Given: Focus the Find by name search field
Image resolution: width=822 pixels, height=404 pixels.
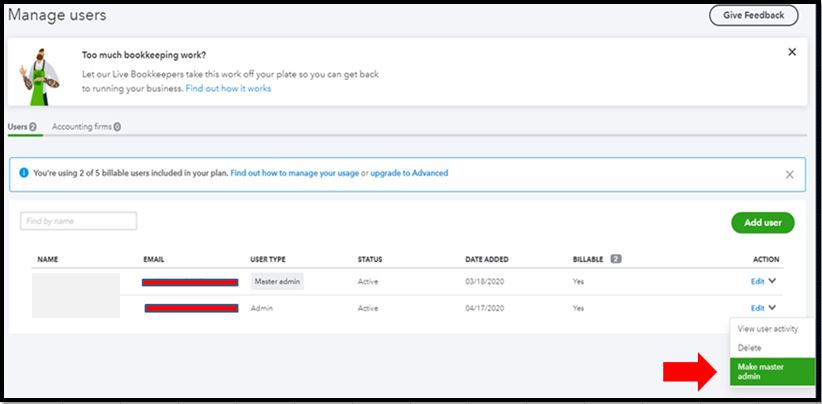Looking at the screenshot, I should [78, 221].
